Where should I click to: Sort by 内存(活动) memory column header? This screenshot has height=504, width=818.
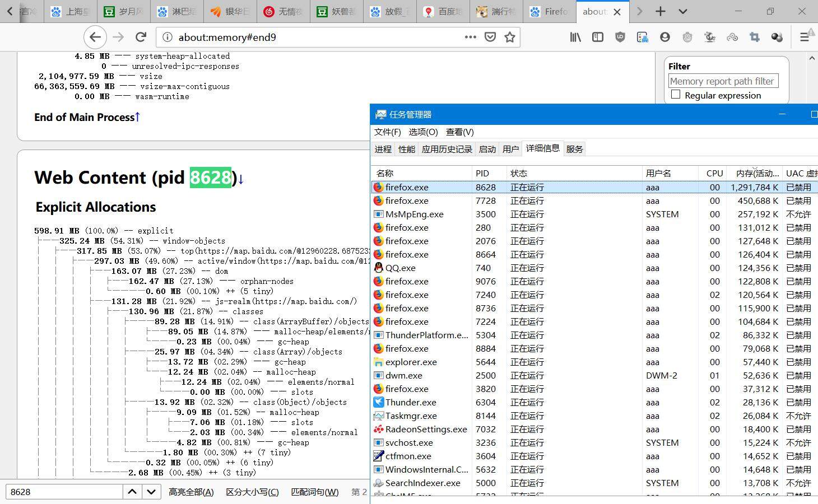(754, 173)
